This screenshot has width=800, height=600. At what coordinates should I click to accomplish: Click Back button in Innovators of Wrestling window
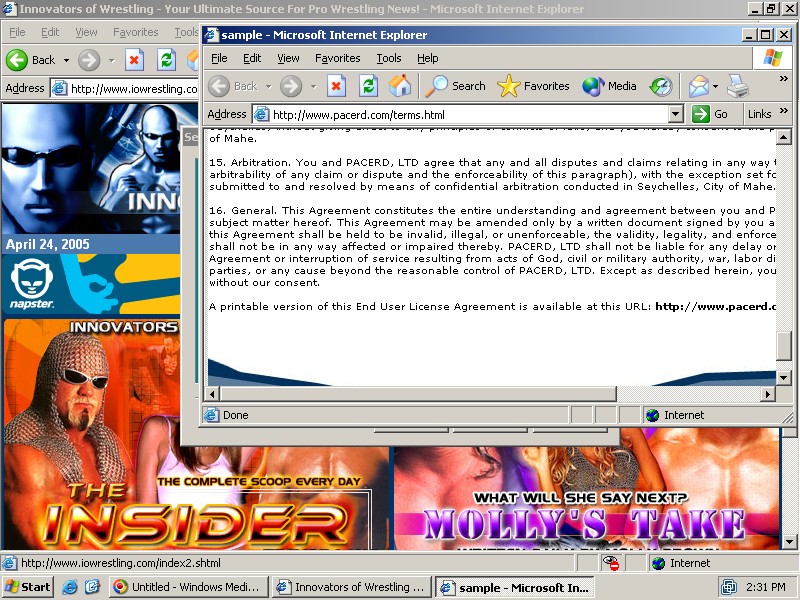pos(32,60)
